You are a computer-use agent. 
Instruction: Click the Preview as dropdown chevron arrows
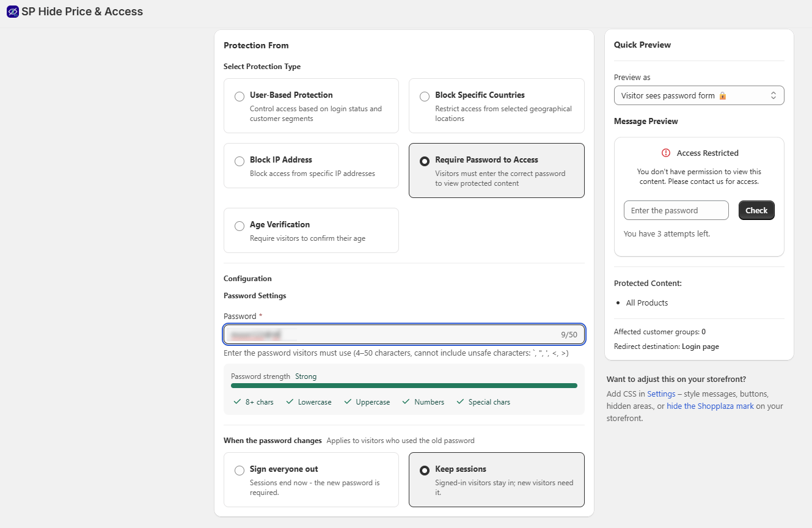[774, 95]
